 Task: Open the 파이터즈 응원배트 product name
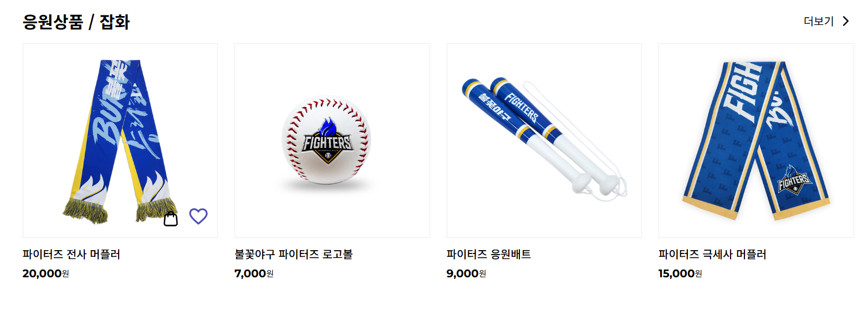[489, 255]
